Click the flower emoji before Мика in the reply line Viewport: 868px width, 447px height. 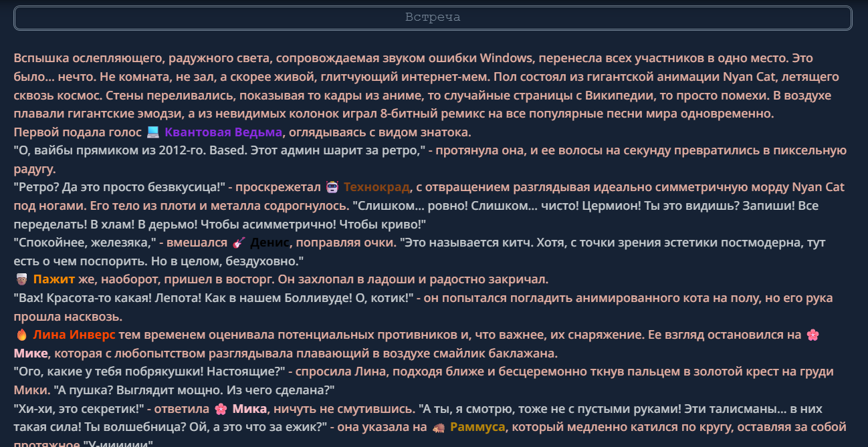(x=221, y=408)
